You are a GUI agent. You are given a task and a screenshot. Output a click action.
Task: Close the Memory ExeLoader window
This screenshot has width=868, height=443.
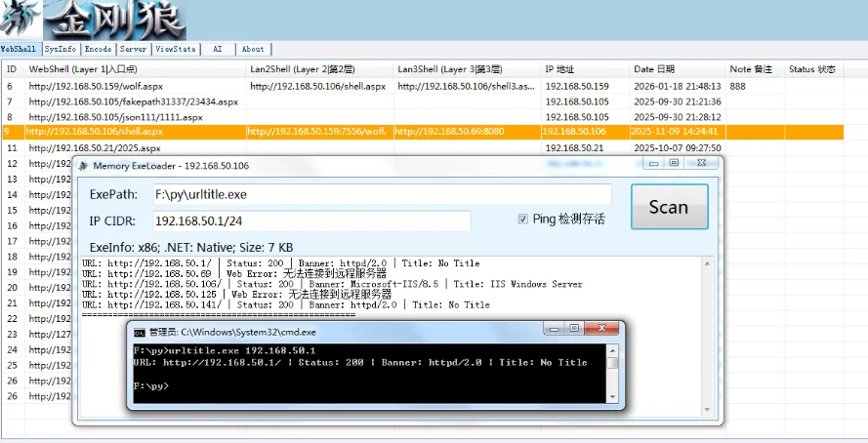click(701, 163)
